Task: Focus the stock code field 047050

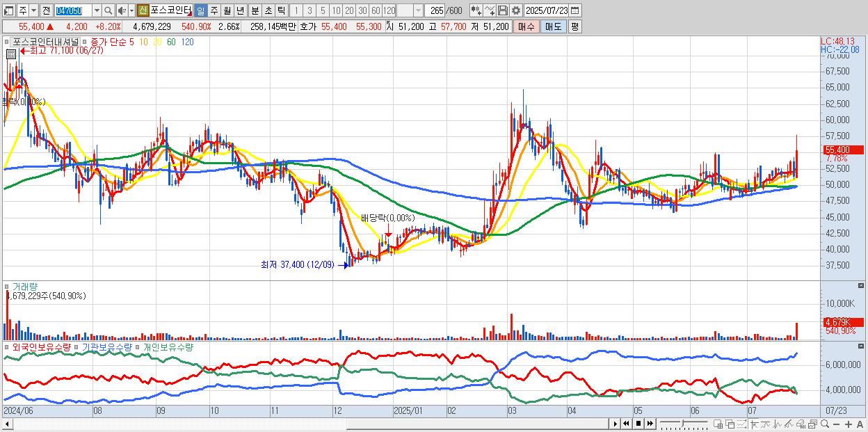Action: (x=73, y=10)
